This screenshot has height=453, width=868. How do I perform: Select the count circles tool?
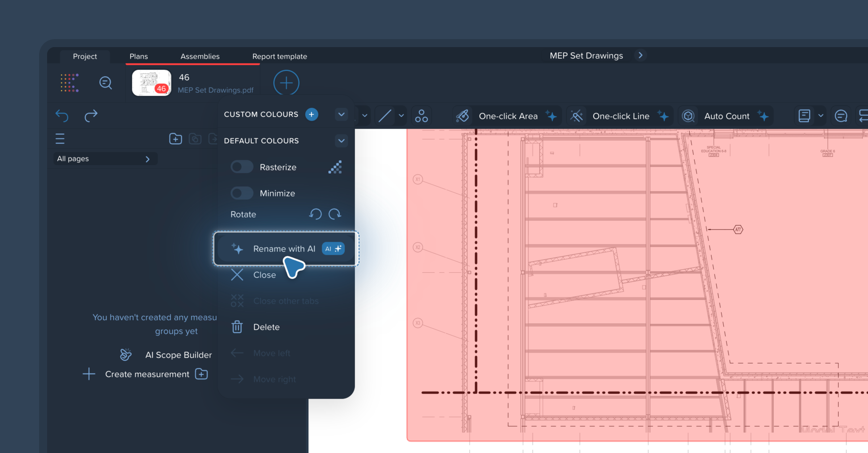click(421, 116)
